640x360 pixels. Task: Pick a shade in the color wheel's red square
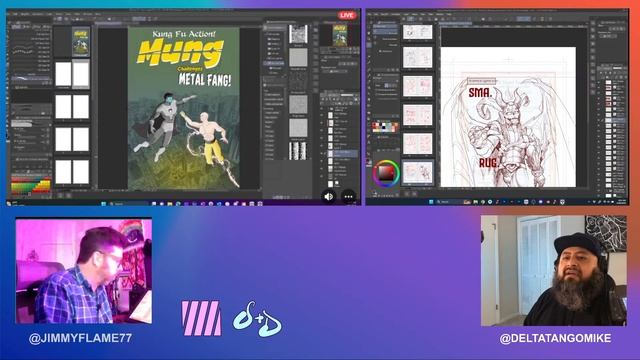click(x=386, y=173)
